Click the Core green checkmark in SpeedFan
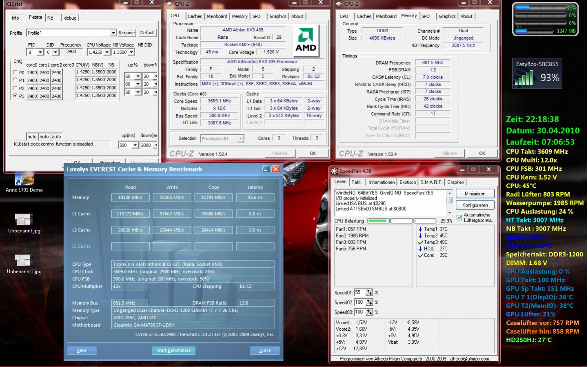Viewport: 588px width, 367px height. point(420,256)
